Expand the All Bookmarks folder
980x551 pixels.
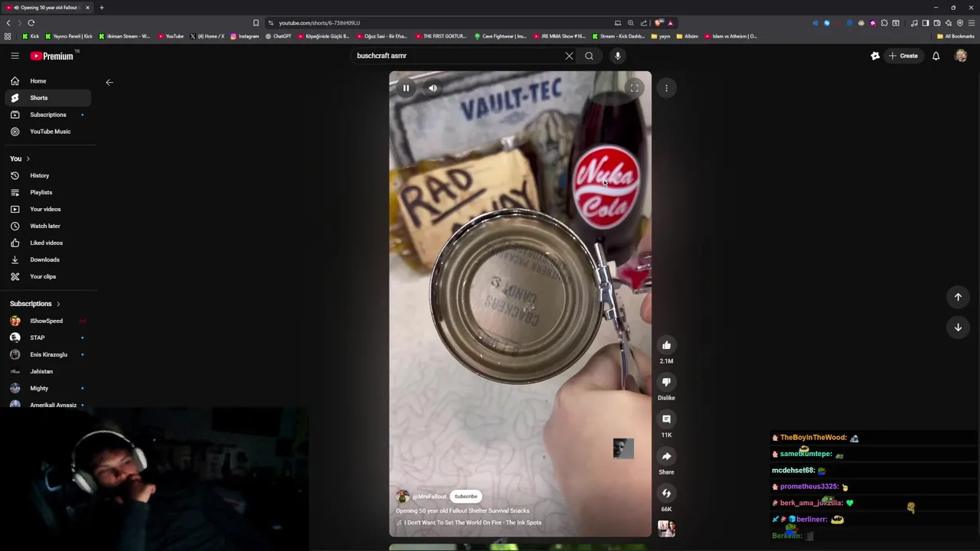956,36
